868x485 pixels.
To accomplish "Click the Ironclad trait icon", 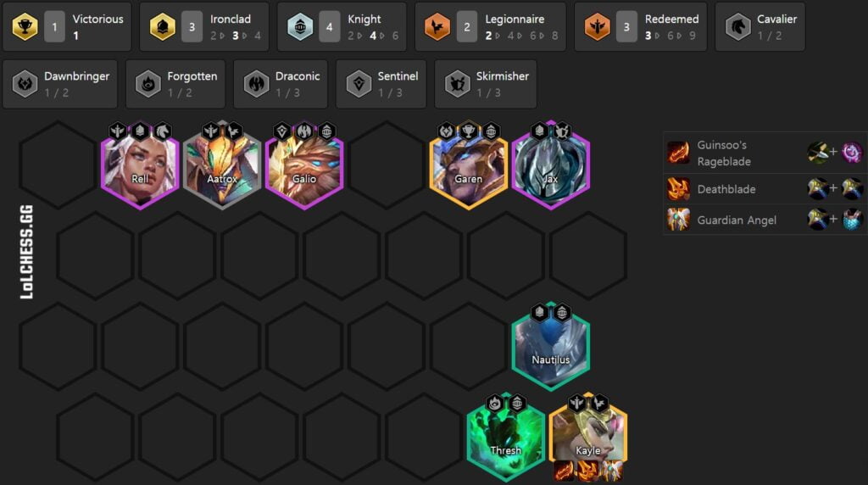I will click(162, 26).
